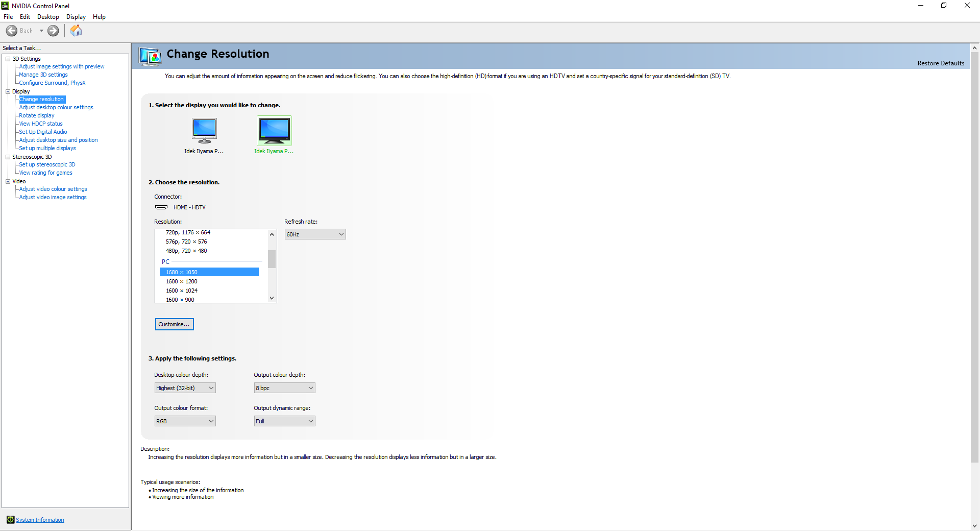Select the second, green-highlighted Idek Iiyama display
Viewport: 980px width, 531px height.
point(274,131)
